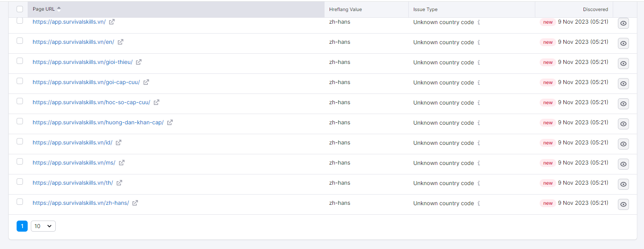
Task: Click 9 Nov 2023 date in /th/ row
Action: point(583,183)
